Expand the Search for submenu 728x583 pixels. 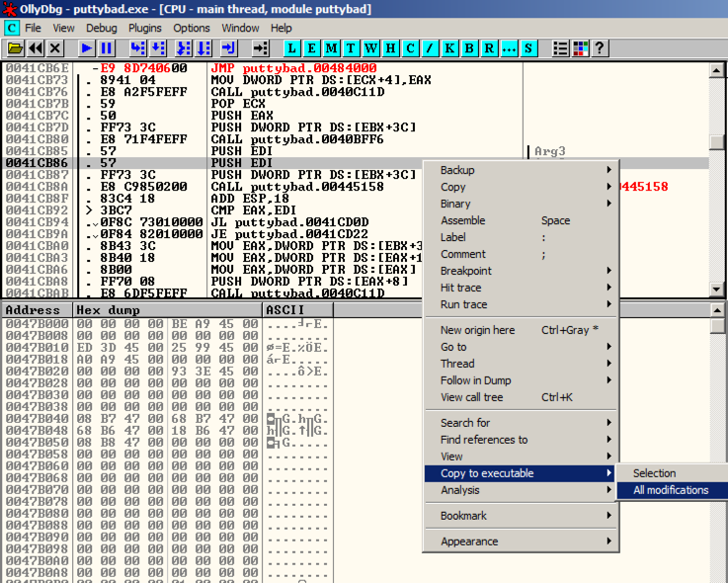[522, 423]
